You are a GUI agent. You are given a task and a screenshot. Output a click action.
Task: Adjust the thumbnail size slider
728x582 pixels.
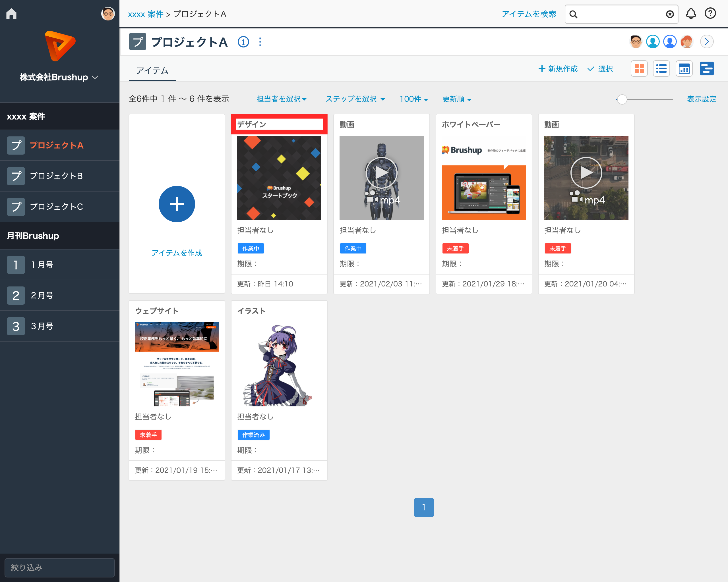point(622,99)
